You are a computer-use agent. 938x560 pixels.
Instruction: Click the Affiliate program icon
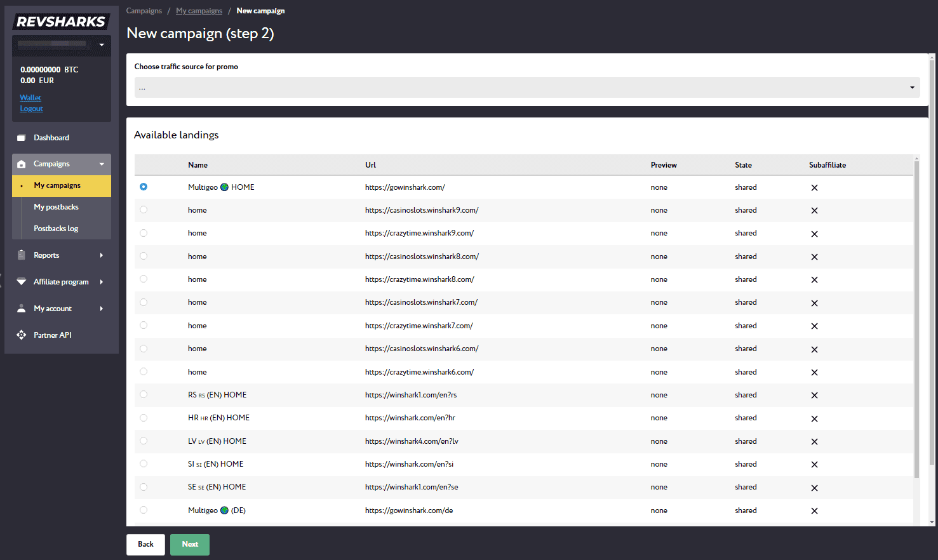[21, 281]
